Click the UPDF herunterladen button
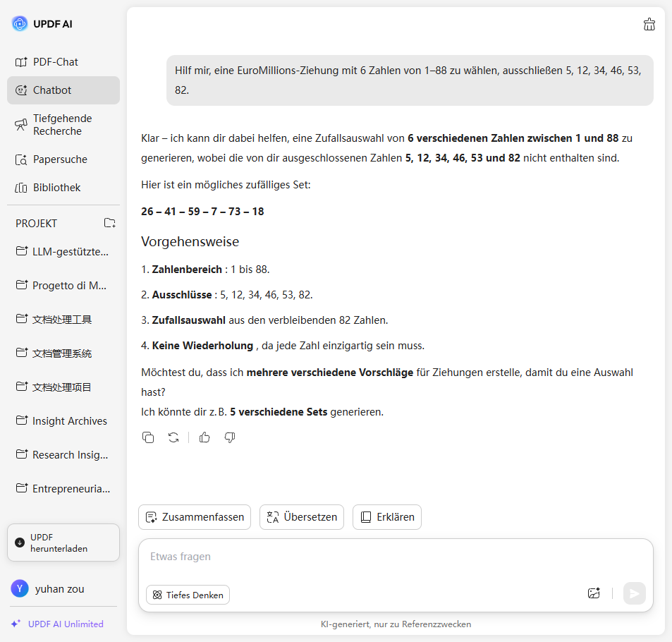This screenshot has width=672, height=642. 63,543
